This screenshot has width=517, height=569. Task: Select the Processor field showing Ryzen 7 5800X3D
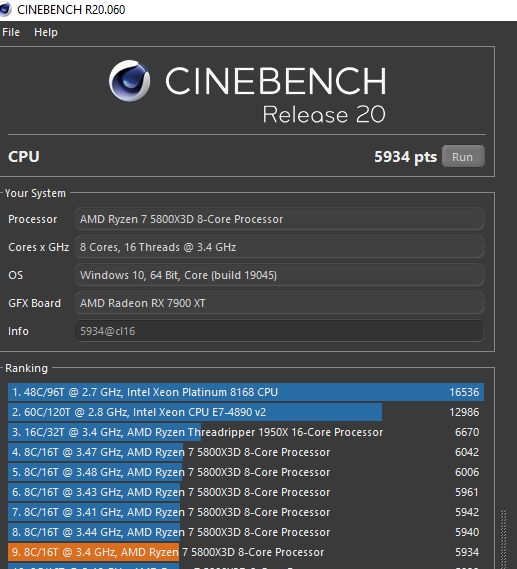click(x=279, y=219)
